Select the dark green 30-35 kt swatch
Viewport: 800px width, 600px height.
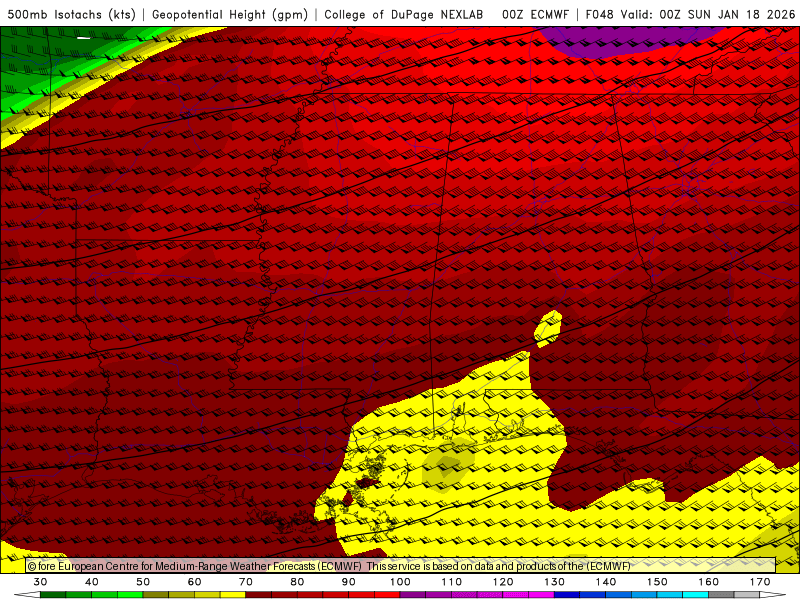pyautogui.click(x=53, y=595)
